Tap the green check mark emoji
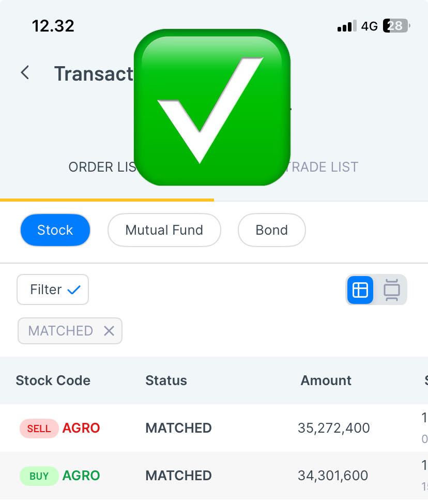 (212, 108)
